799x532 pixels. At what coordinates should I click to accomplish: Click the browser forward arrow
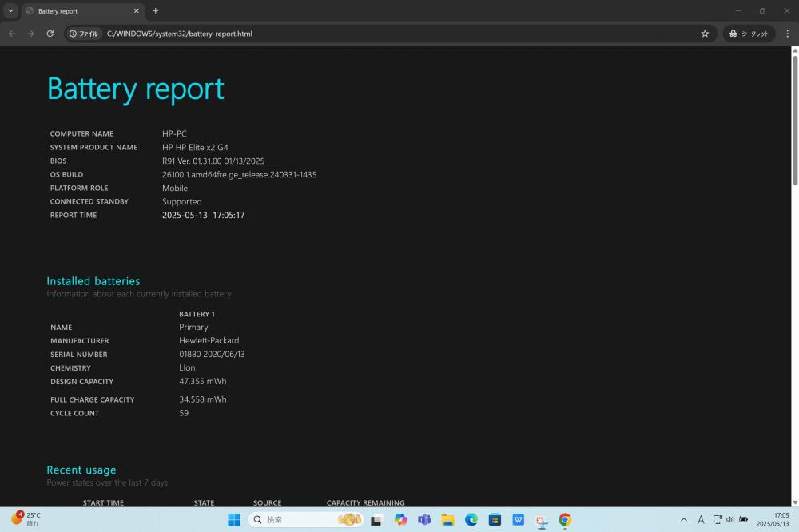31,34
